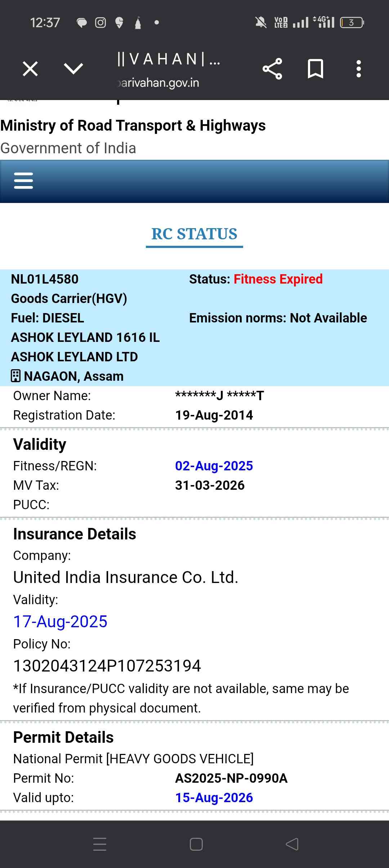The width and height of the screenshot is (389, 868).
Task: Tap the parivahan.gov.in URL text
Action: click(158, 83)
